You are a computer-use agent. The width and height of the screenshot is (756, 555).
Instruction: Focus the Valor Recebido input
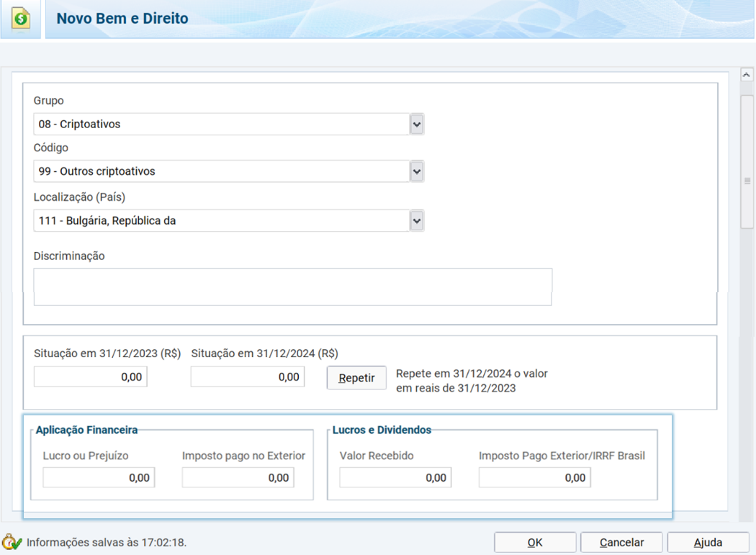pyautogui.click(x=395, y=477)
